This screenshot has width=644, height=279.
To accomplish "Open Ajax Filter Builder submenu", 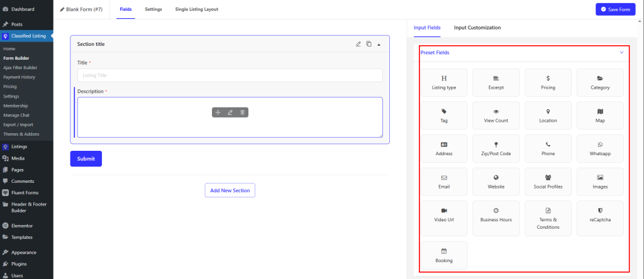I will click(x=20, y=68).
